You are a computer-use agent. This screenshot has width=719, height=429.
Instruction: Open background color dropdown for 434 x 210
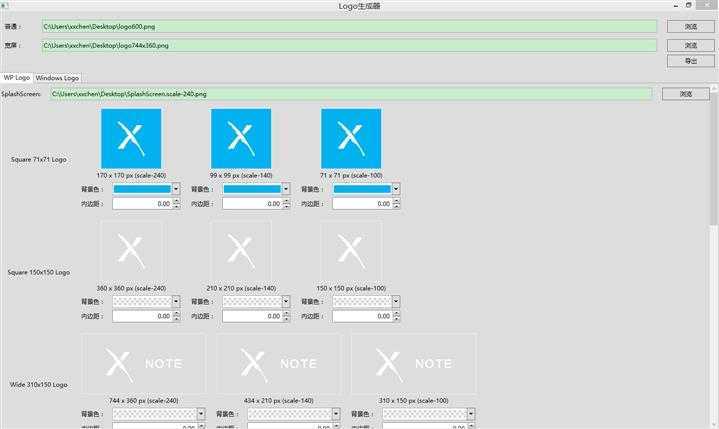coord(336,414)
